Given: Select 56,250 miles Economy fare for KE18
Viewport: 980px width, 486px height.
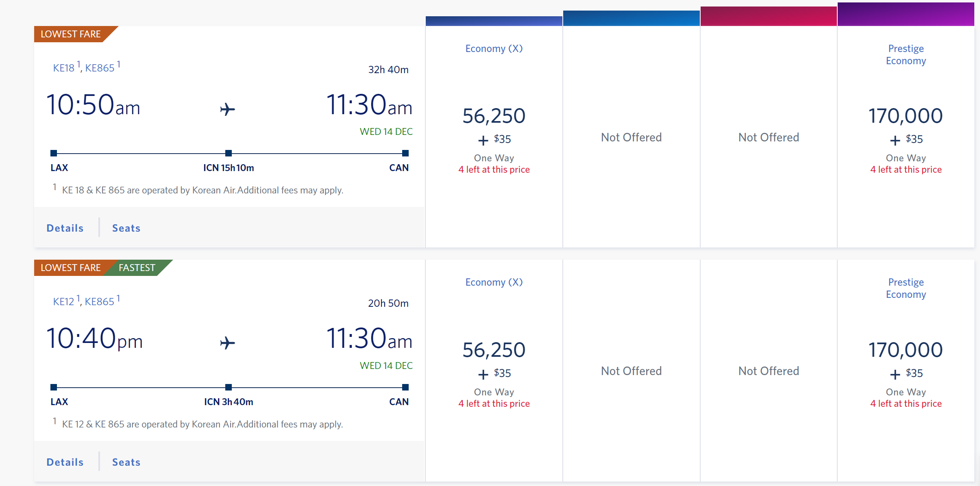Looking at the screenshot, I should point(494,116).
